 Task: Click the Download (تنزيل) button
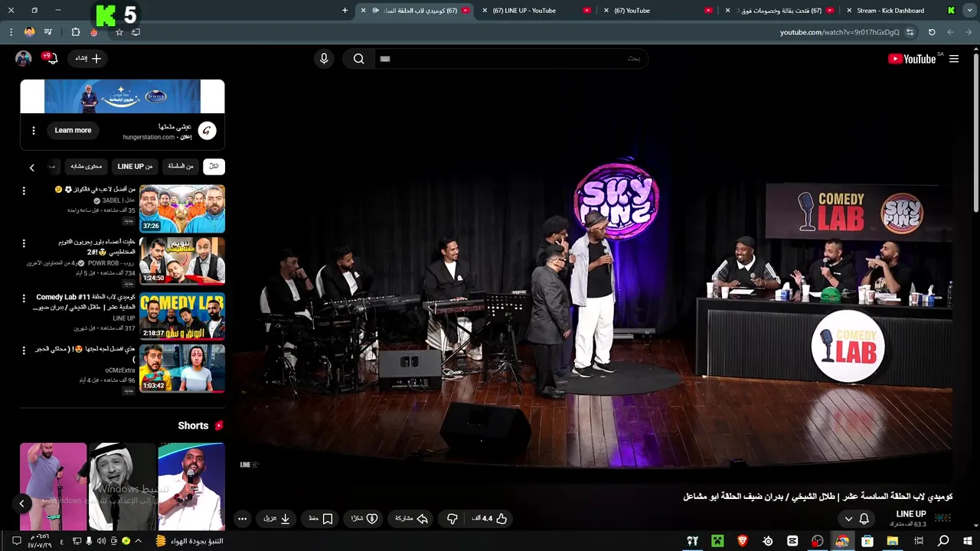(277, 519)
